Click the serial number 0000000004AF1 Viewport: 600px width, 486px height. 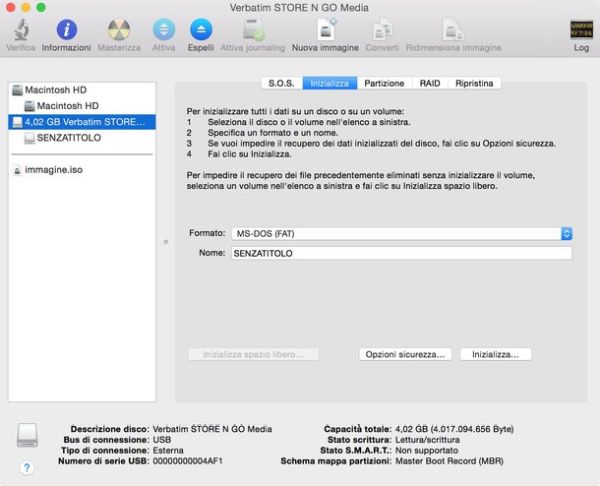coord(188,461)
